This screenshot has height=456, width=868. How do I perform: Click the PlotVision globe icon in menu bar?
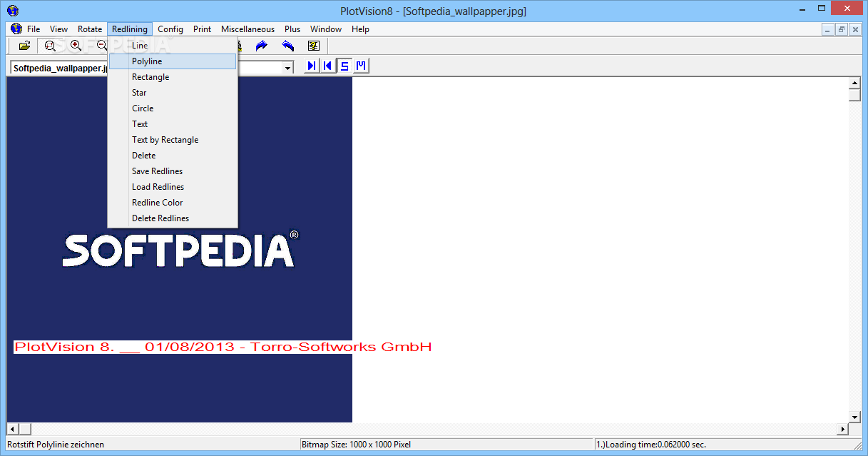pos(16,29)
